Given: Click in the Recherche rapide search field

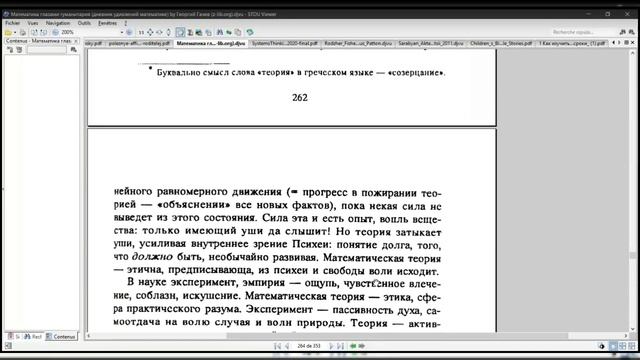Looking at the screenshot, I should pos(584,32).
